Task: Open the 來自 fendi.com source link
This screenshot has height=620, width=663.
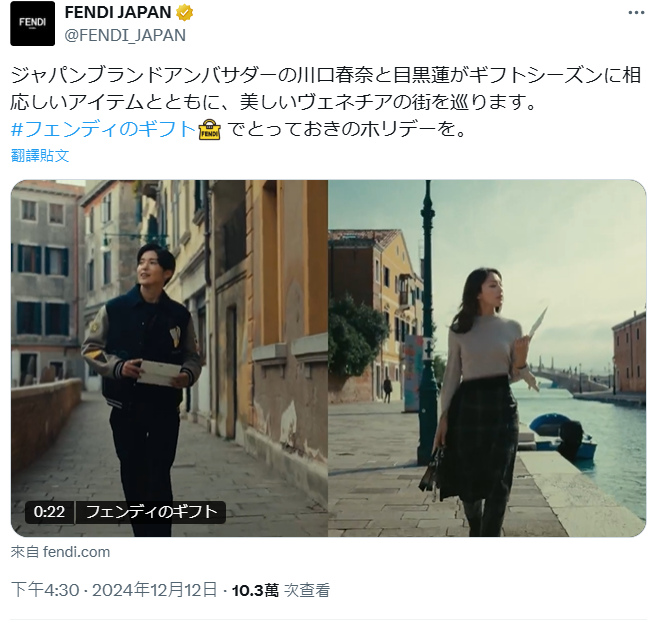Action: click(x=60, y=552)
